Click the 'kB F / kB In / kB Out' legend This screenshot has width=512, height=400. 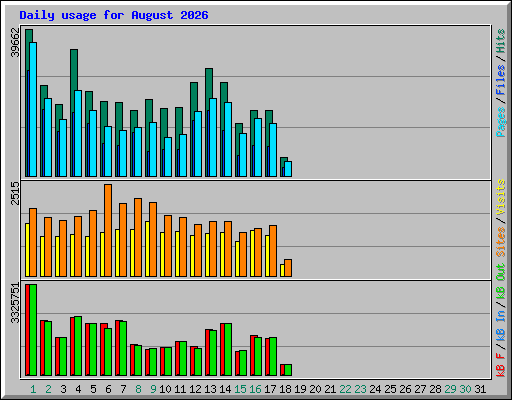(500, 320)
